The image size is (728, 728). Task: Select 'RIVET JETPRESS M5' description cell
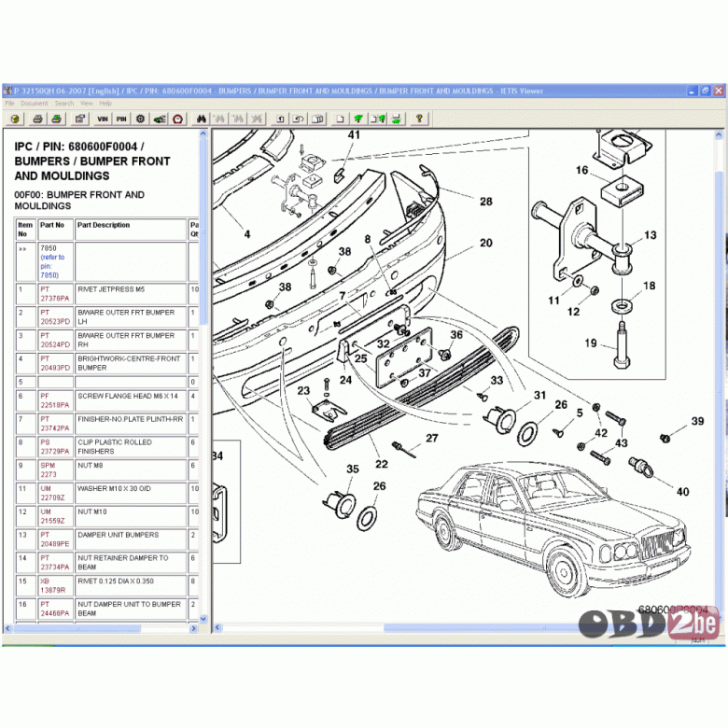tap(131, 294)
